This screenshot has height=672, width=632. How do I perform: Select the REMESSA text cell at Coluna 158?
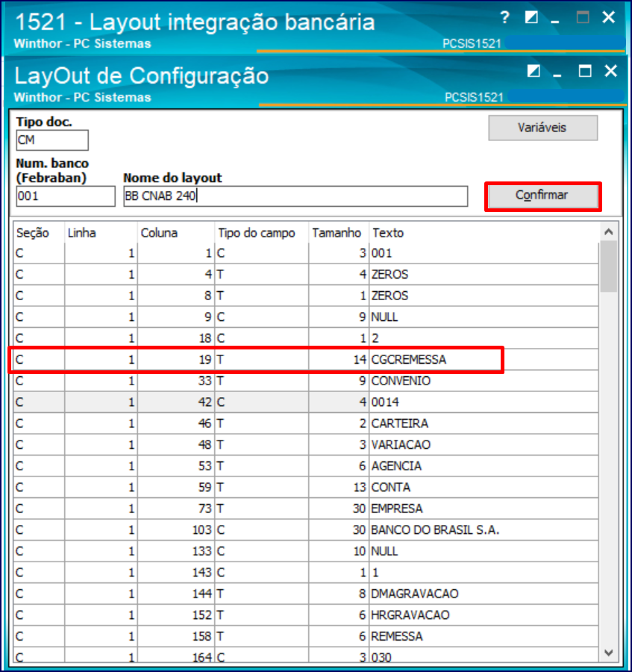coord(484,636)
